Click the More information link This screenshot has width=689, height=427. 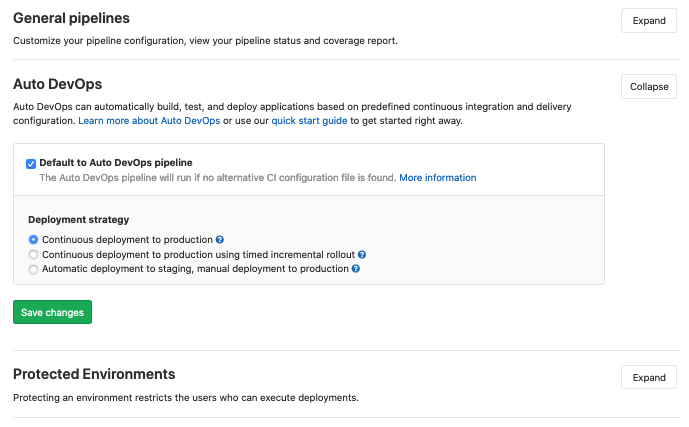point(437,178)
